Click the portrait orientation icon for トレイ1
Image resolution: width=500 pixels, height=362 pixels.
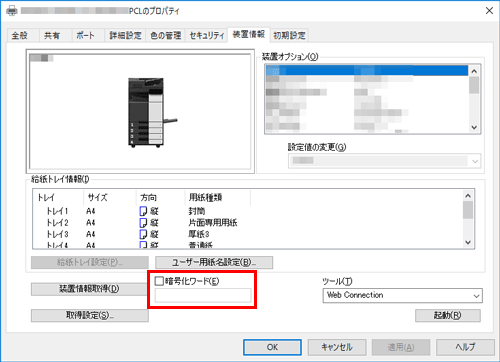[143, 211]
